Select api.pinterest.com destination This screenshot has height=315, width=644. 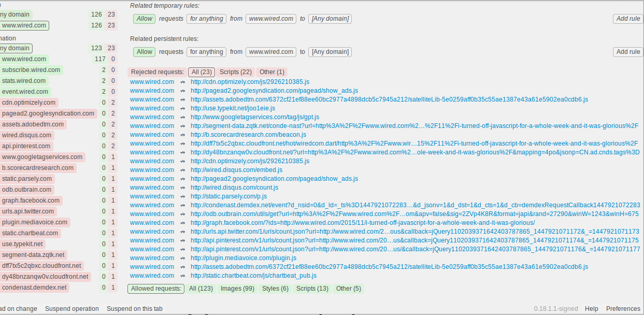26,146
